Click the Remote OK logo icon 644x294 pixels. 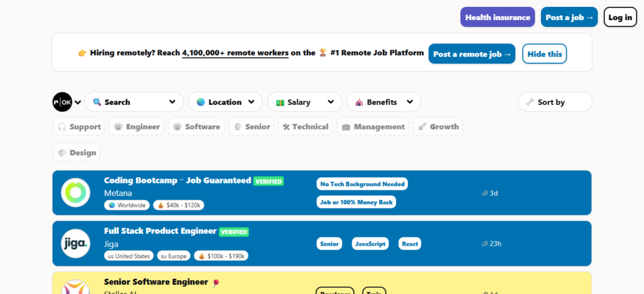[x=62, y=102]
